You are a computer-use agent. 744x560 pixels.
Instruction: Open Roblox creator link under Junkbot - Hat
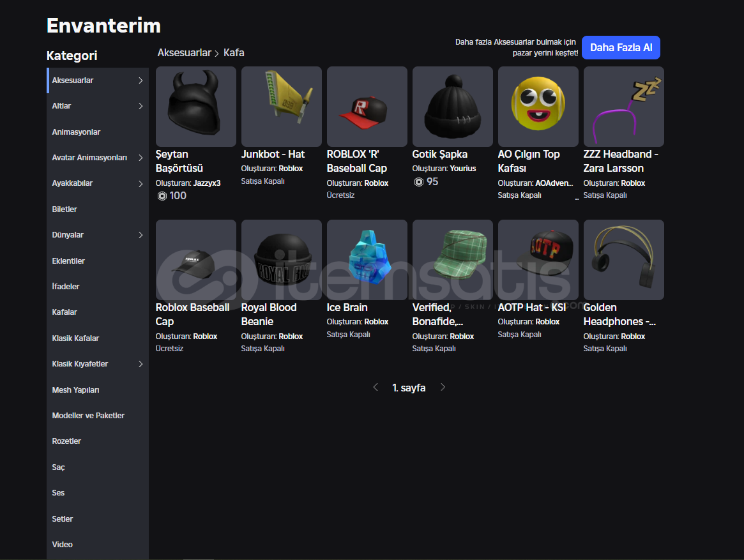[291, 169]
